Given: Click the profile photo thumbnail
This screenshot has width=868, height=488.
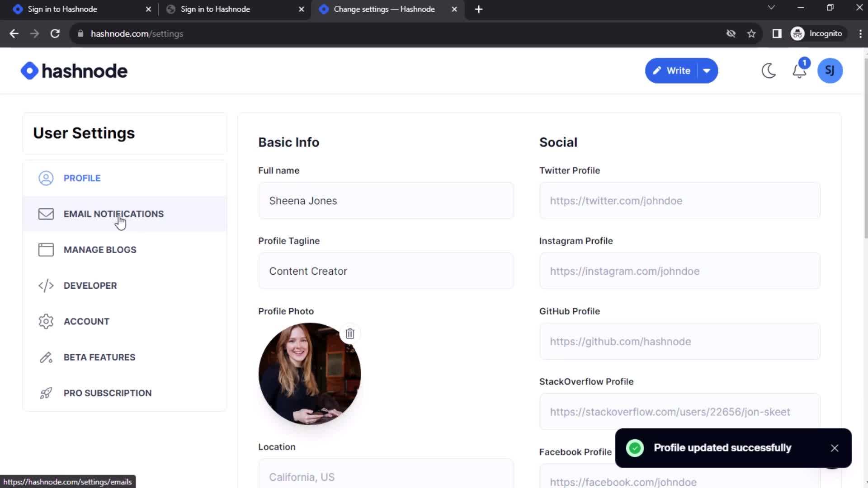Looking at the screenshot, I should pyautogui.click(x=310, y=374).
